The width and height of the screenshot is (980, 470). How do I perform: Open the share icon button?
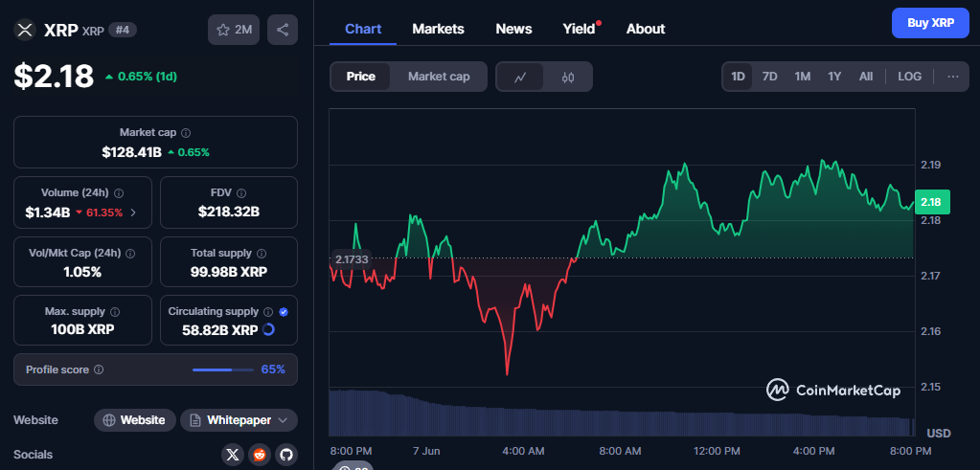283,30
